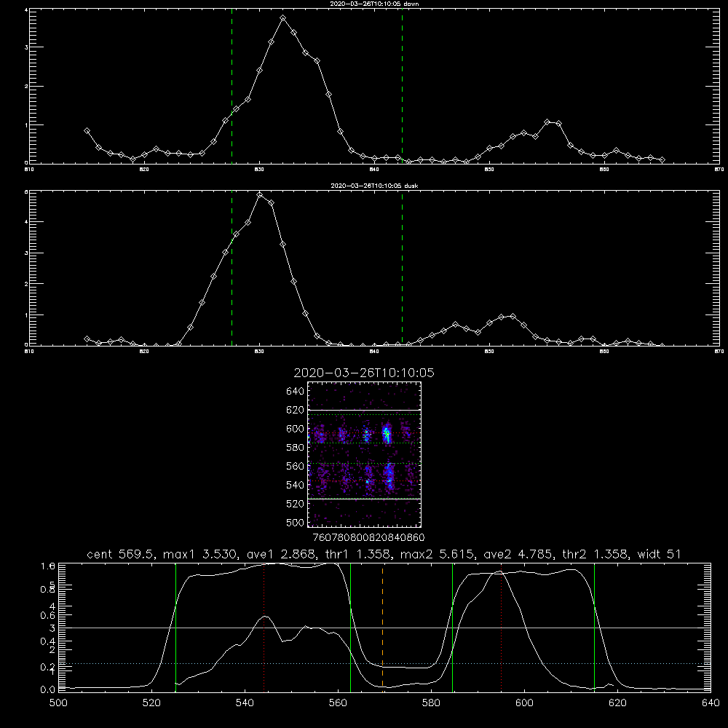Click the 560 label on the spectral image y-axis
The height and width of the screenshot is (728, 728).
click(295, 466)
